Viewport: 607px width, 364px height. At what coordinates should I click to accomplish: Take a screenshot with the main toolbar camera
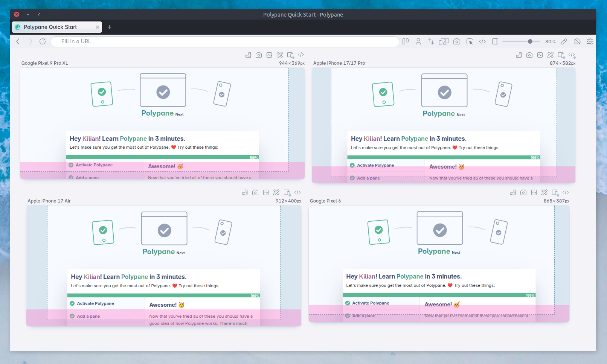(457, 41)
